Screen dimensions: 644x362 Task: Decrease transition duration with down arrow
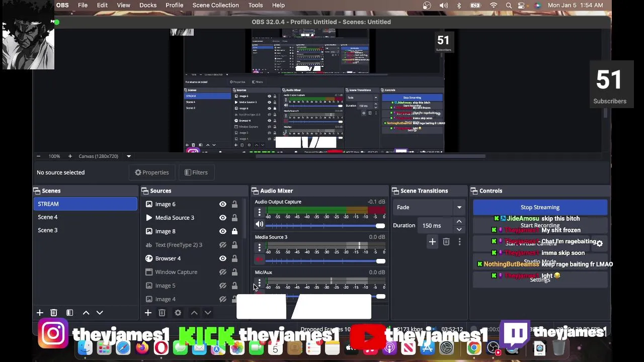pos(459,229)
